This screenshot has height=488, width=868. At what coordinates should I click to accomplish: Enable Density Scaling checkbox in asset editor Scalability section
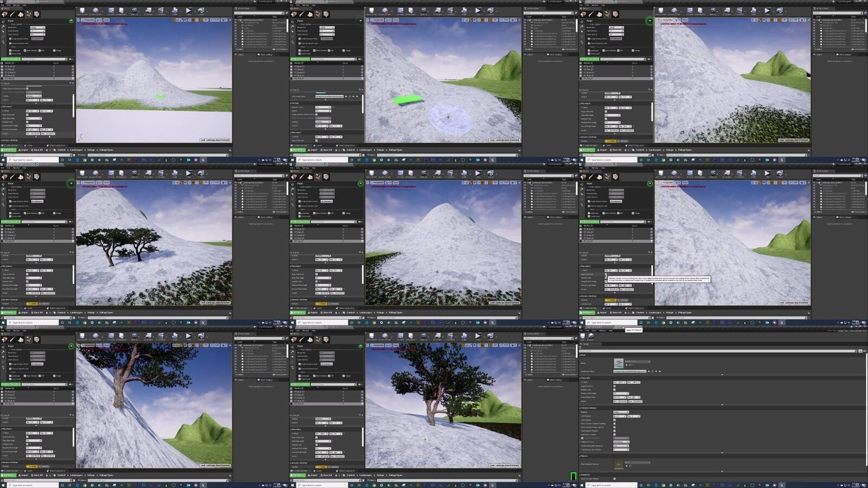point(615,479)
